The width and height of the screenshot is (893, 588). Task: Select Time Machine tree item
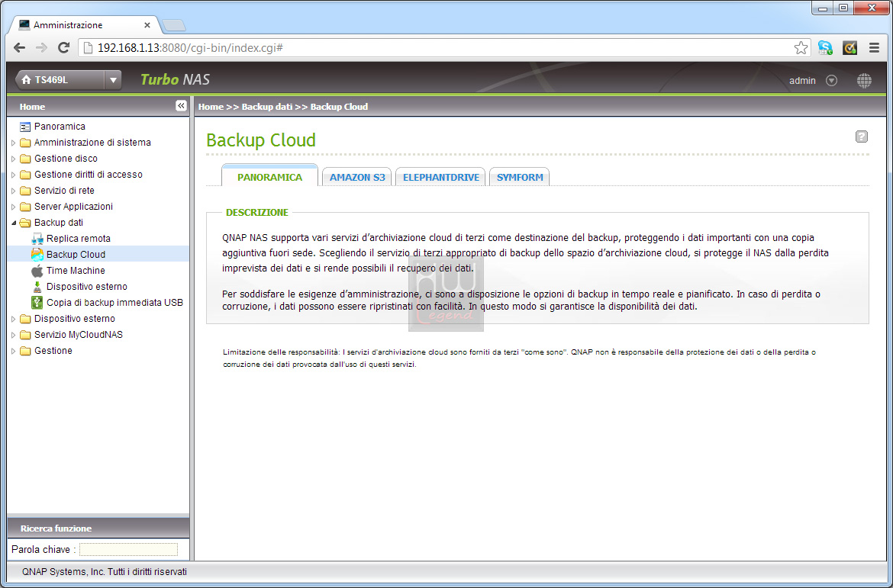pos(76,271)
